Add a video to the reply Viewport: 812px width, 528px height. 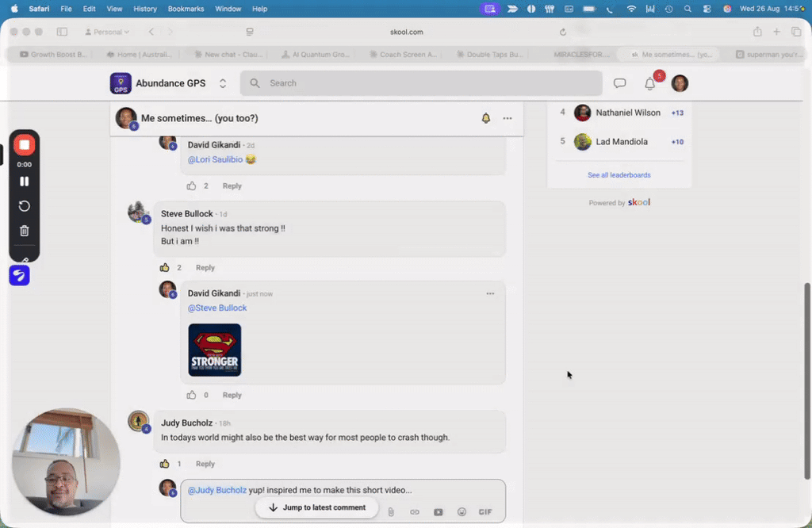(x=438, y=512)
